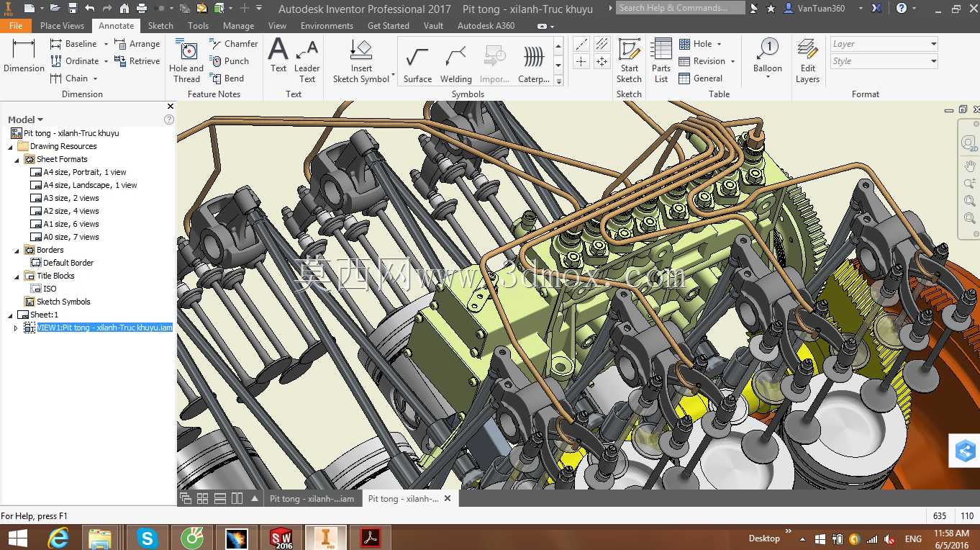Image resolution: width=980 pixels, height=550 pixels.
Task: Switch to the Place Views tab
Action: (62, 25)
